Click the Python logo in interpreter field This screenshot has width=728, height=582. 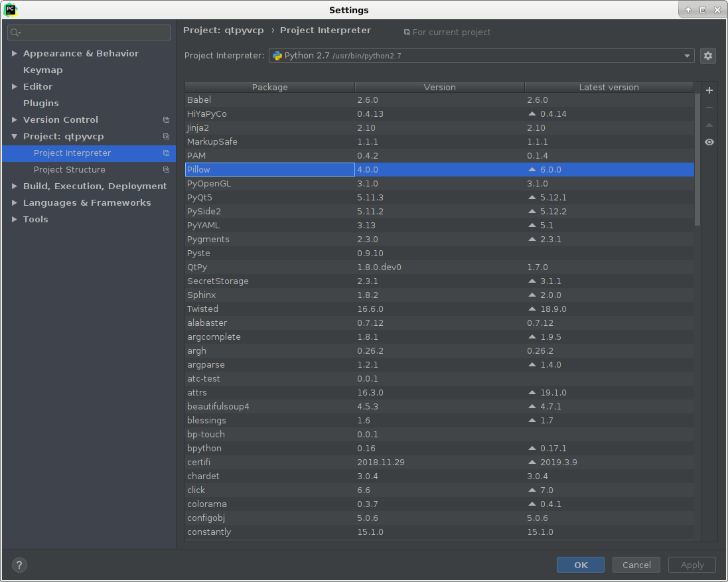(277, 56)
